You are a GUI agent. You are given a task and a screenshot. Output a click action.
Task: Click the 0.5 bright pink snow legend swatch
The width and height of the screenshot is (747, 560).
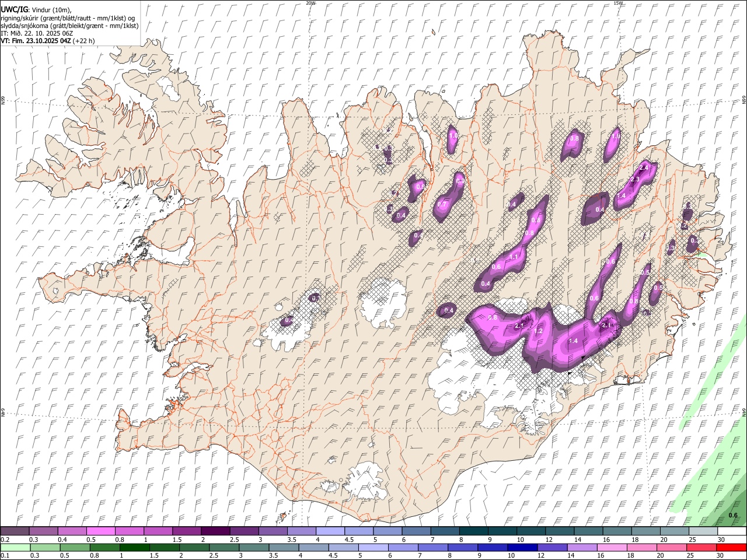(100, 531)
